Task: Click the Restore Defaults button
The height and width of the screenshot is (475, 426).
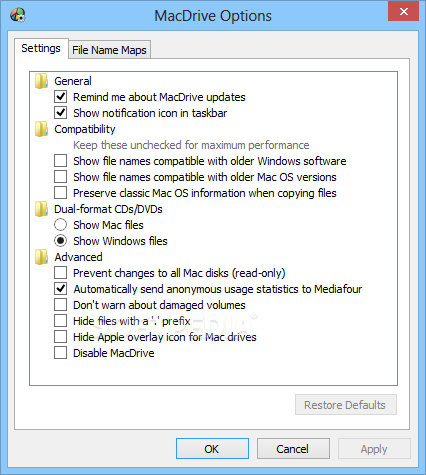Action: click(346, 405)
